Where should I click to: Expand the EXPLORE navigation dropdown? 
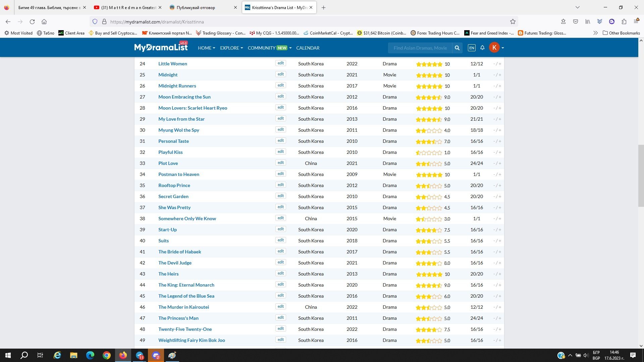pyautogui.click(x=231, y=48)
